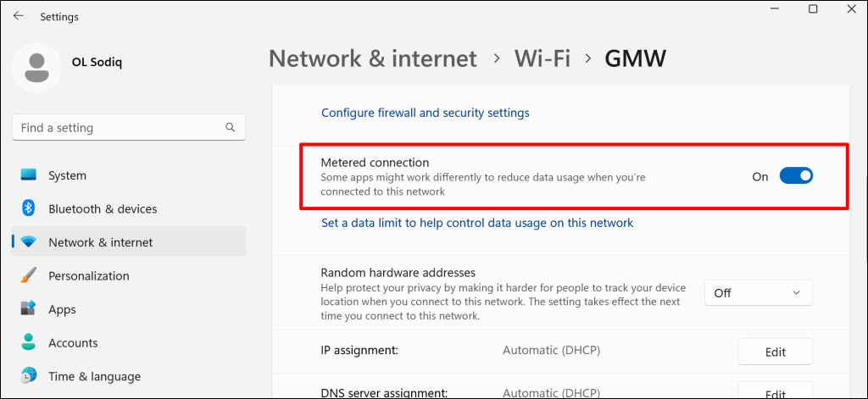Image resolution: width=868 pixels, height=399 pixels.
Task: Click the Time & language globe icon
Action: 29,376
